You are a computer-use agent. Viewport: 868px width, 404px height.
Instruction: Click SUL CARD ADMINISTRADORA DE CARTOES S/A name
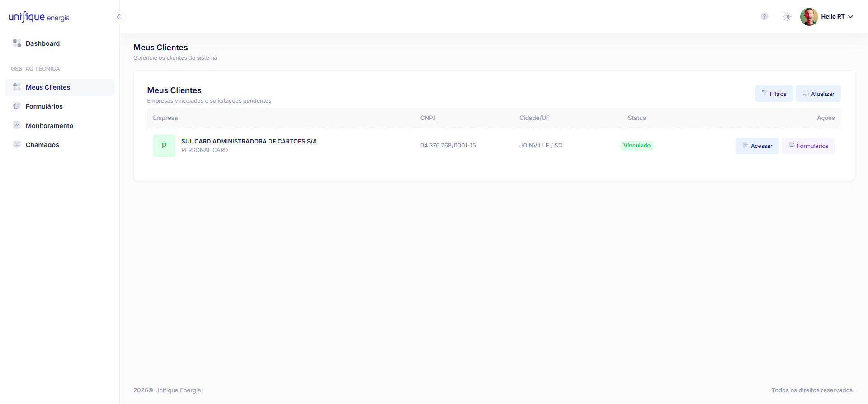(x=249, y=141)
